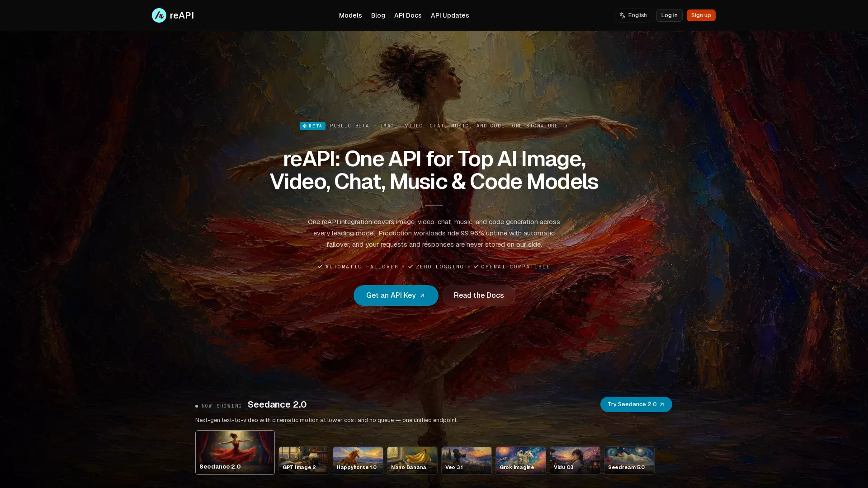Go to the Blog page
This screenshot has width=868, height=488.
[x=378, y=15]
